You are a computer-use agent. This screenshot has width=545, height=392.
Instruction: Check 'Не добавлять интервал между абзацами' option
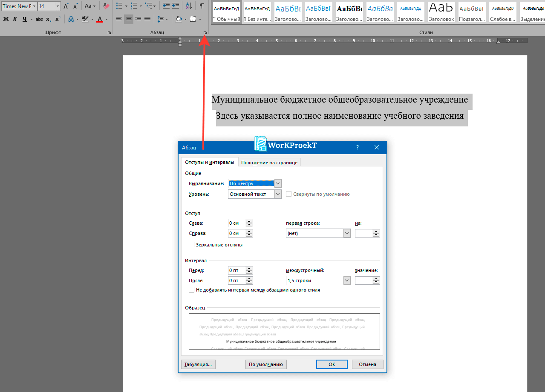[x=192, y=290]
